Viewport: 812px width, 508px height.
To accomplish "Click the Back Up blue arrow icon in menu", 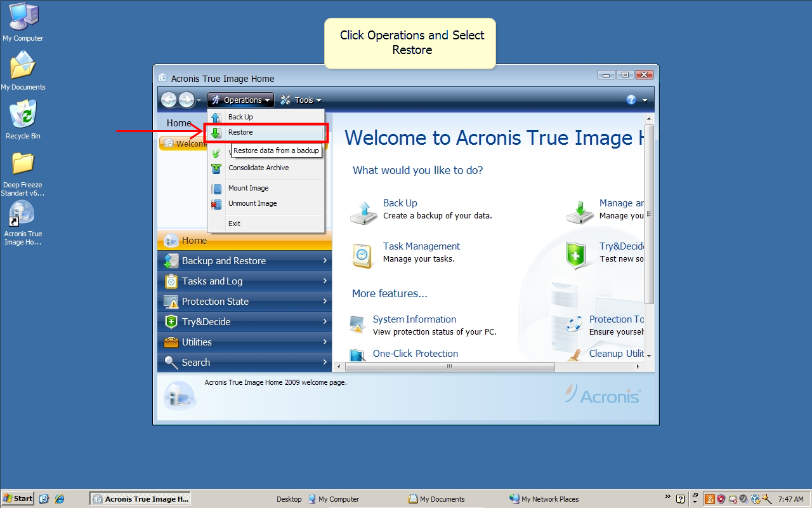I will coord(216,117).
